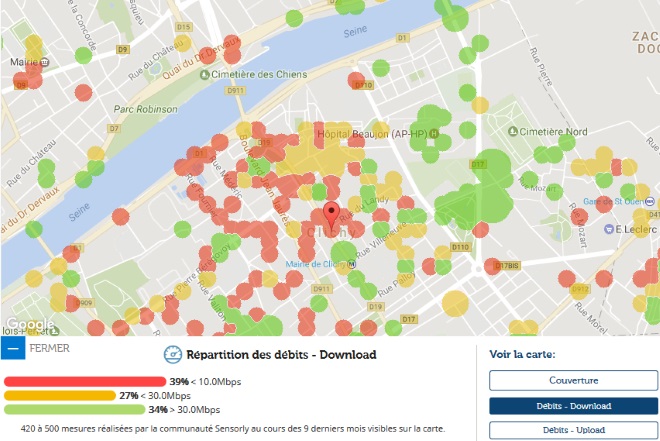Click the Parc Robinson label on map
This screenshot has height=441, width=660.
(146, 109)
